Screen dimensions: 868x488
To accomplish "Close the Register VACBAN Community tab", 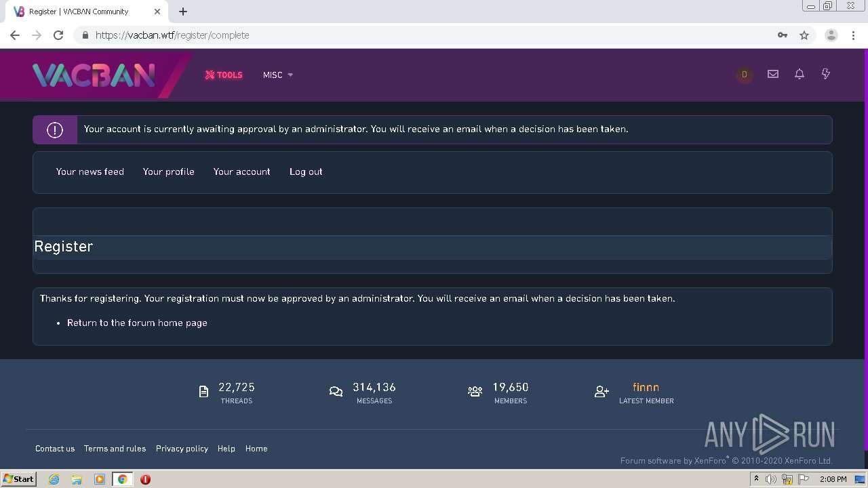I will point(157,12).
